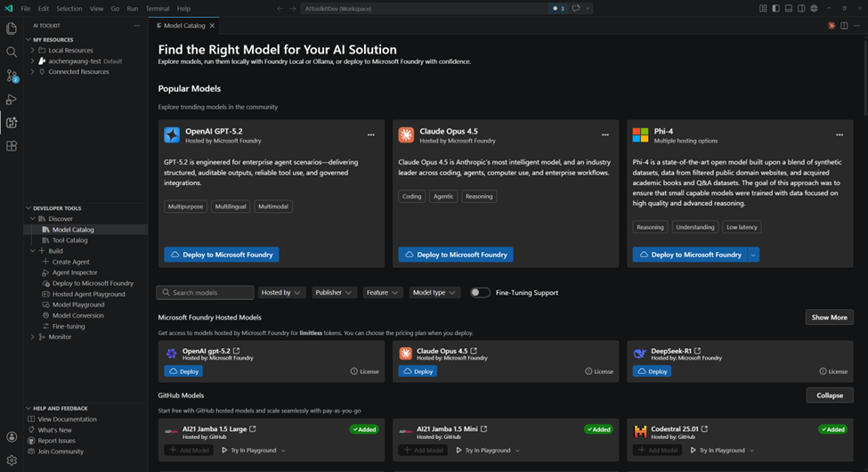This screenshot has height=472, width=868.
Task: View License for OpenAI gpt-5.2
Action: click(x=365, y=371)
